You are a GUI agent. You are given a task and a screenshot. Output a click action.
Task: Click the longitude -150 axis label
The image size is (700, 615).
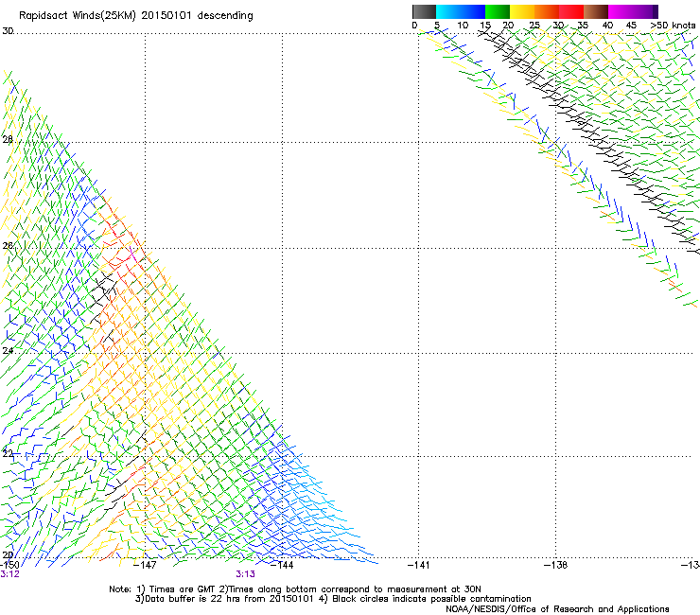(x=9, y=565)
